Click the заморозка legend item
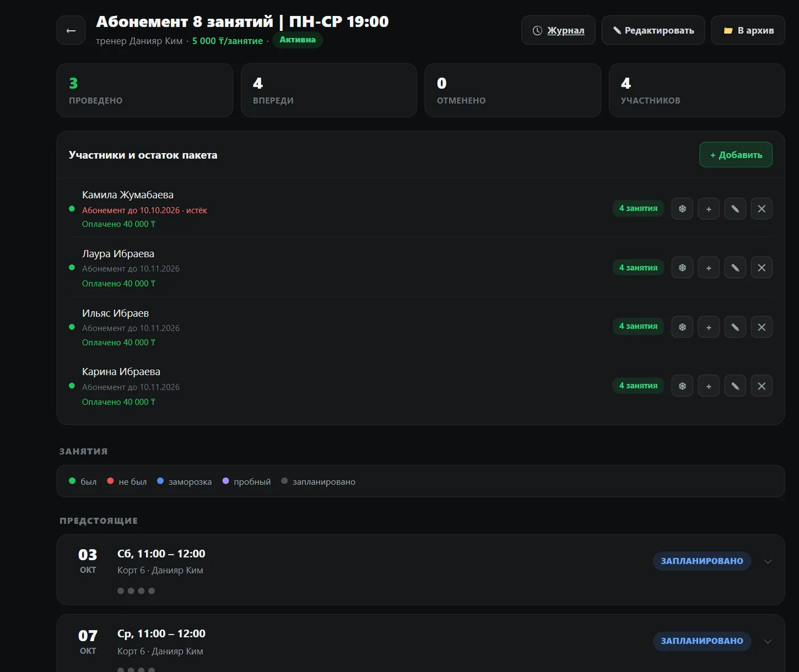Viewport: 799px width, 672px height. [x=184, y=482]
